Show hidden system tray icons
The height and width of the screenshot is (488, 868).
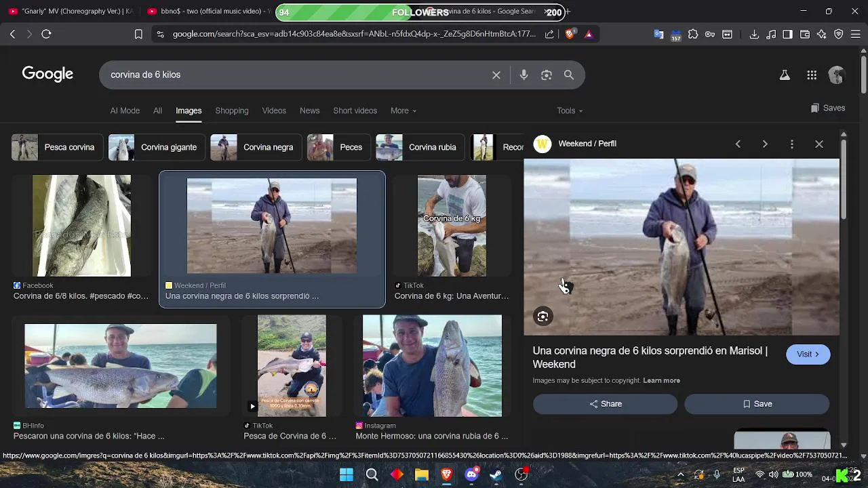[681, 474]
